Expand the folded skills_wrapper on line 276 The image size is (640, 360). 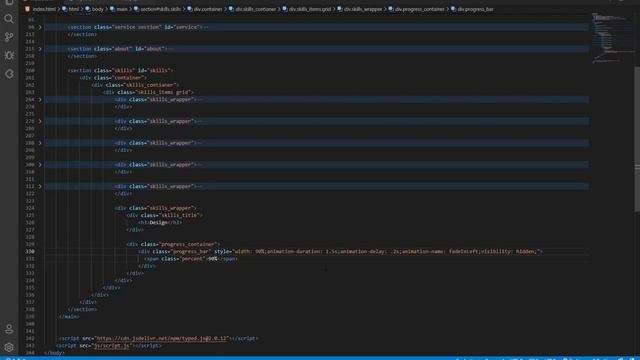(40, 121)
